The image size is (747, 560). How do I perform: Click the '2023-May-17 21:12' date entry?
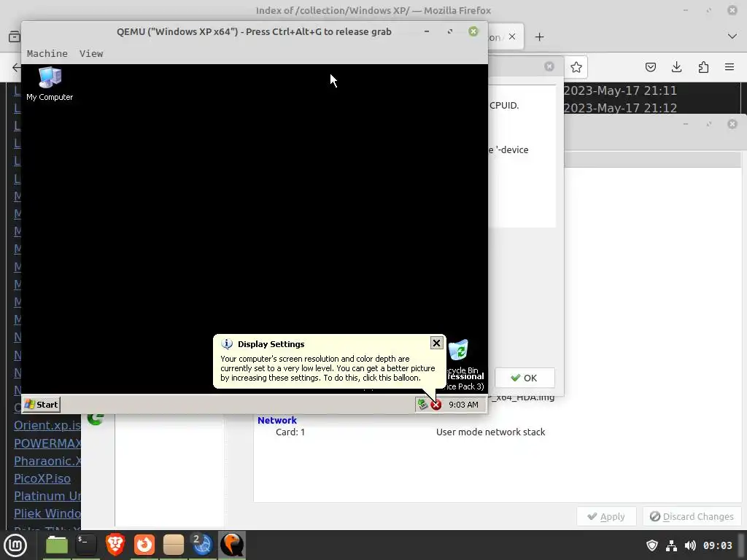pyautogui.click(x=620, y=108)
